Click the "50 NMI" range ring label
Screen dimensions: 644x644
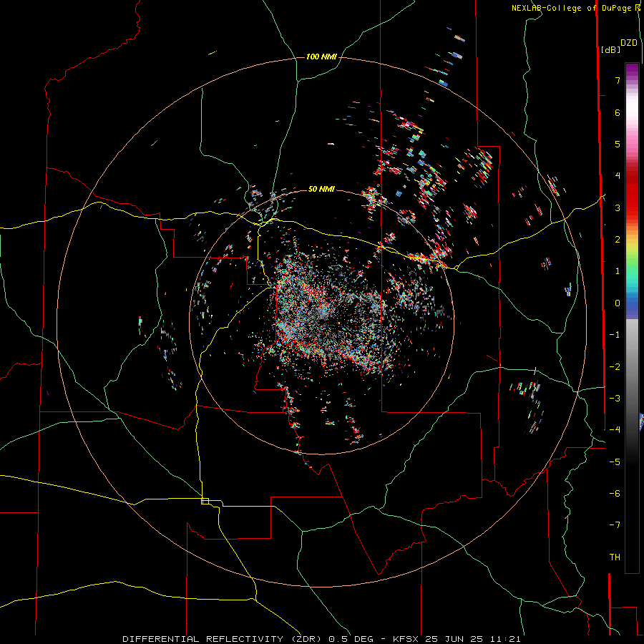click(321, 189)
